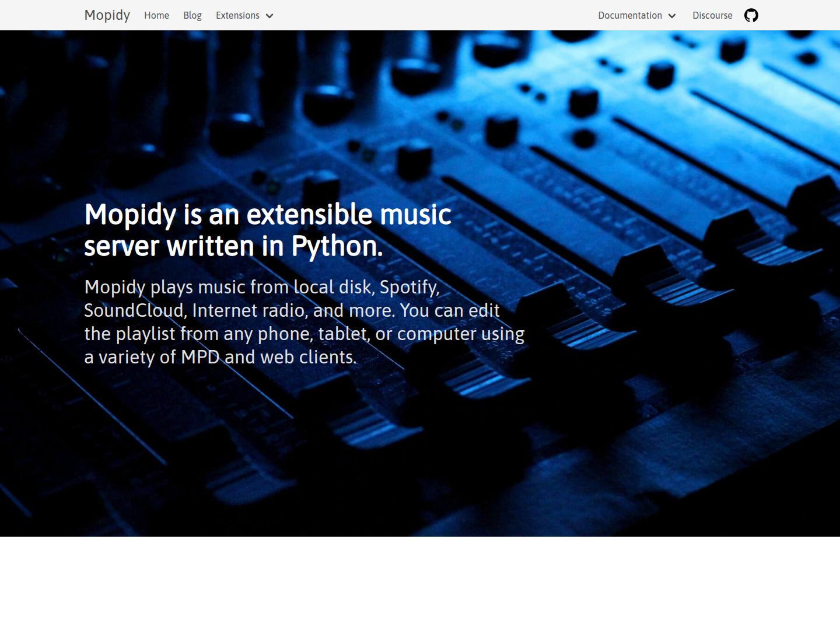
Task: Expand the Extensions dropdown menu
Action: click(x=244, y=15)
